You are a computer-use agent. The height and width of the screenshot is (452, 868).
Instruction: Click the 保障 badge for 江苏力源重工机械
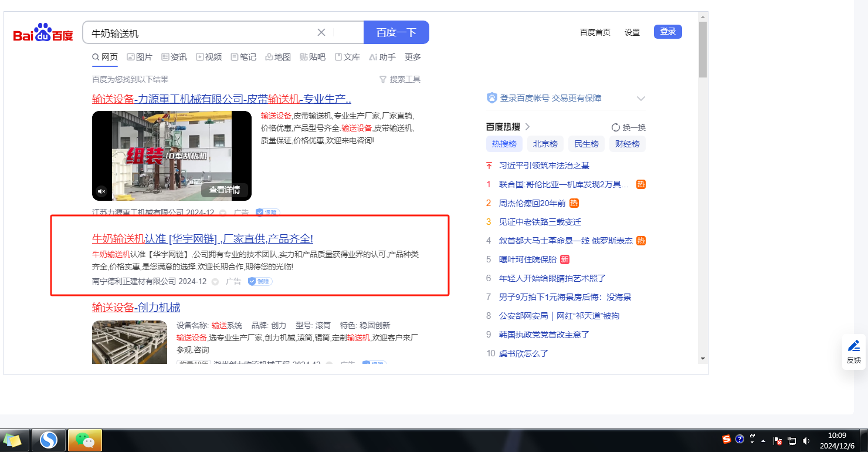pos(267,212)
